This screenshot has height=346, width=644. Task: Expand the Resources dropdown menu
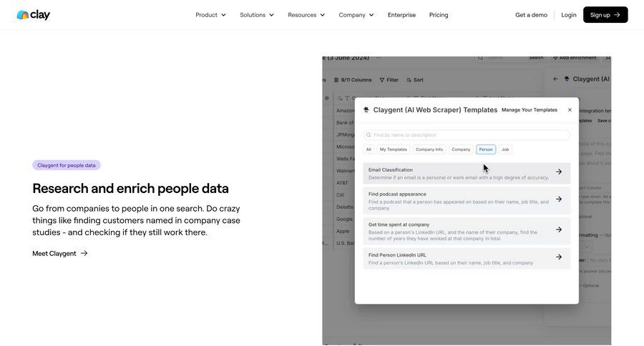click(x=306, y=15)
